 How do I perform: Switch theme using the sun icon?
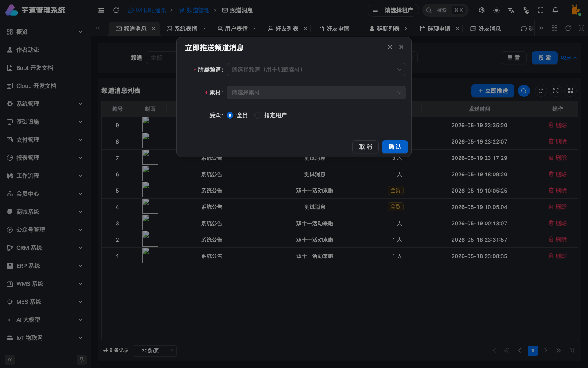(x=497, y=10)
